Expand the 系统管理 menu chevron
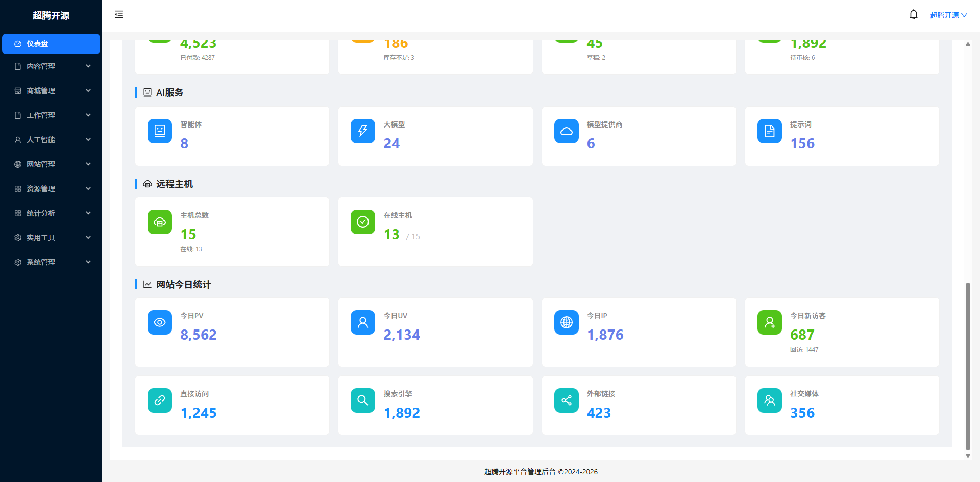This screenshot has width=980, height=482. (88, 262)
